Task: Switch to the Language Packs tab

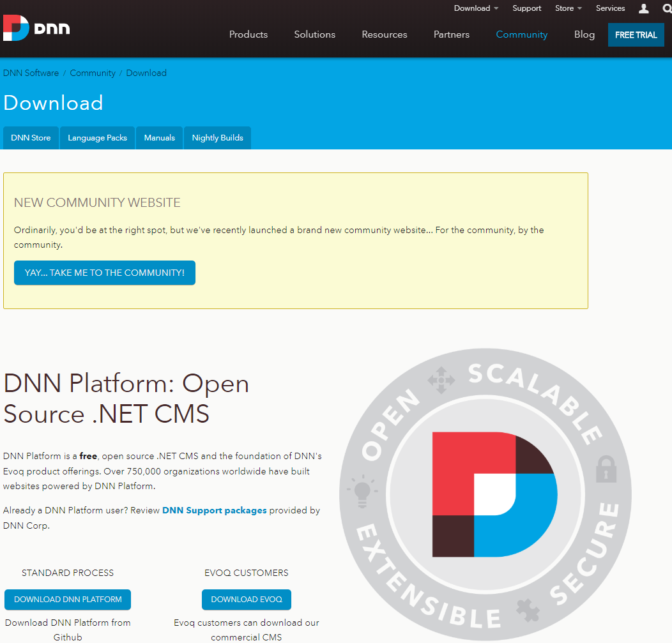Action: tap(97, 138)
